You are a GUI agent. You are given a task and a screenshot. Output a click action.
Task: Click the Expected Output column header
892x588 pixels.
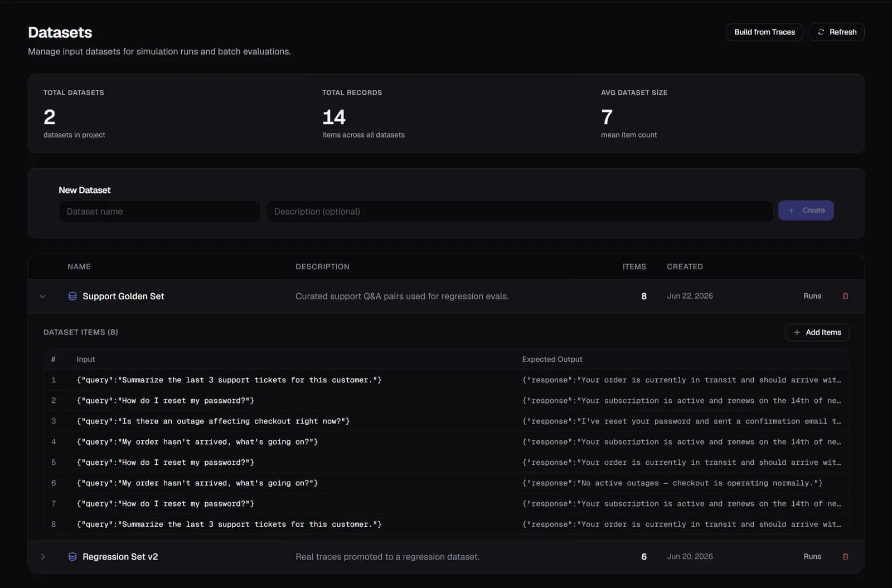pos(552,359)
